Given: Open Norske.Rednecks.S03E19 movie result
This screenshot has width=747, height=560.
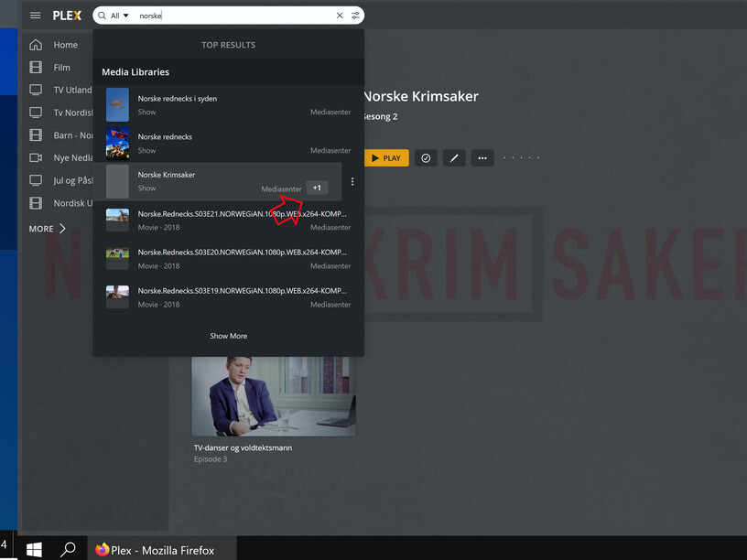Looking at the screenshot, I should (x=228, y=297).
